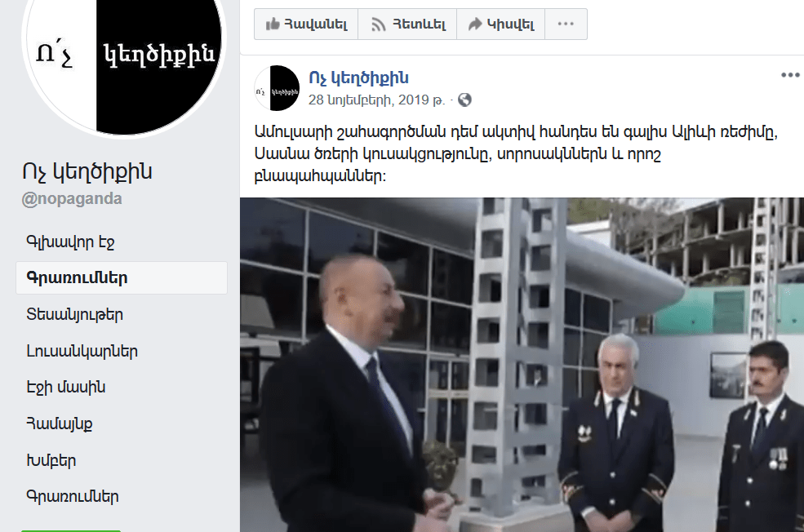Select the highlighted Գրառումներ tab
The height and width of the screenshot is (532, 804).
click(x=122, y=277)
